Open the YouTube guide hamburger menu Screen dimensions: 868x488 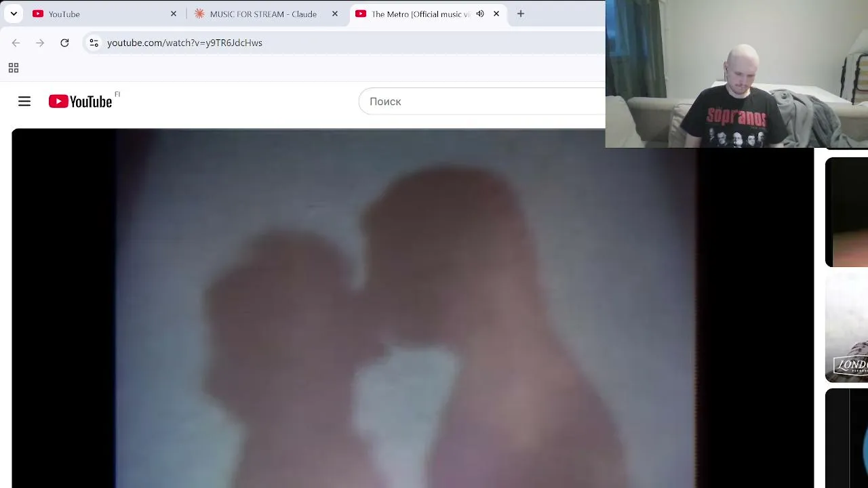(x=24, y=102)
